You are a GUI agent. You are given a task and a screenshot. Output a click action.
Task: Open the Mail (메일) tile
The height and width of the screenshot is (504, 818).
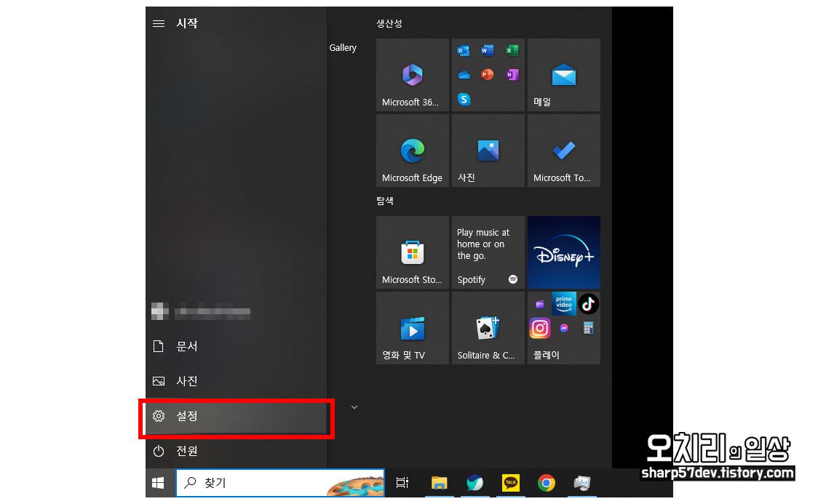click(563, 74)
